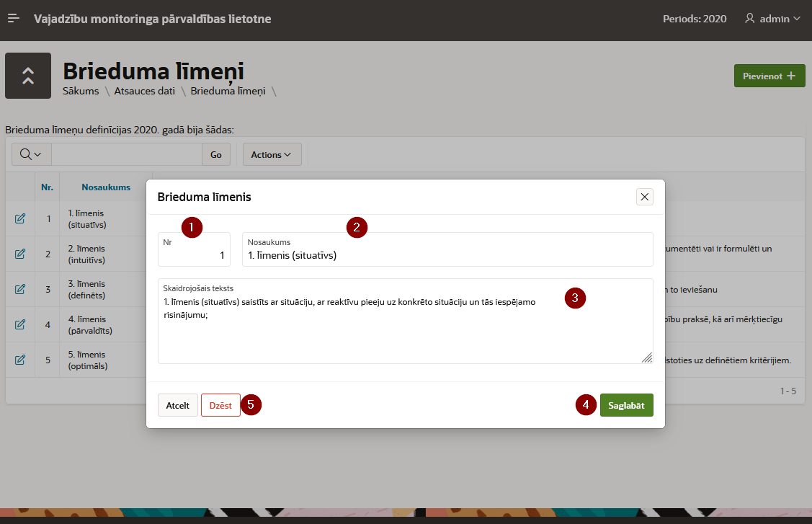Edit the 4. līmenis (pārvaldīts) row icon
The width and height of the screenshot is (812, 524).
(20, 324)
